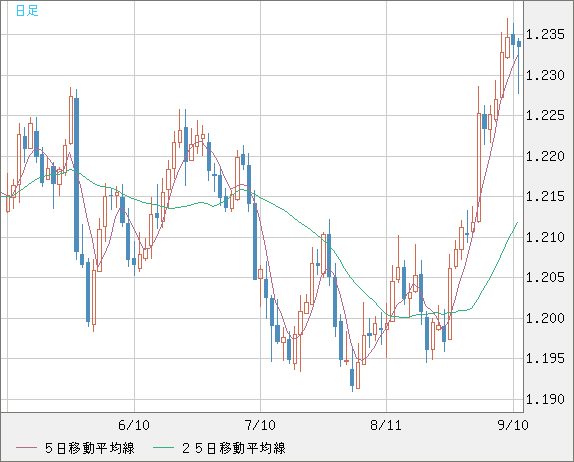The height and width of the screenshot is (462, 574).
Task: Click the green 25-day average legend line
Action: (x=163, y=448)
